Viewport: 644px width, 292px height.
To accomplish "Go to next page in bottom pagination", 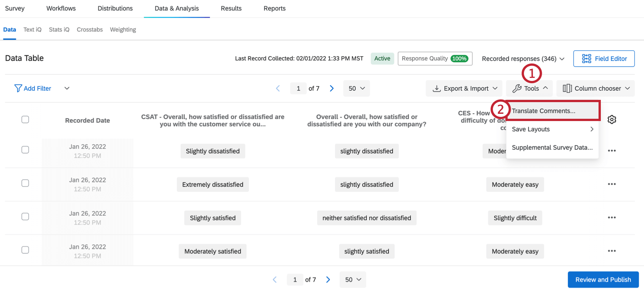I will point(328,280).
